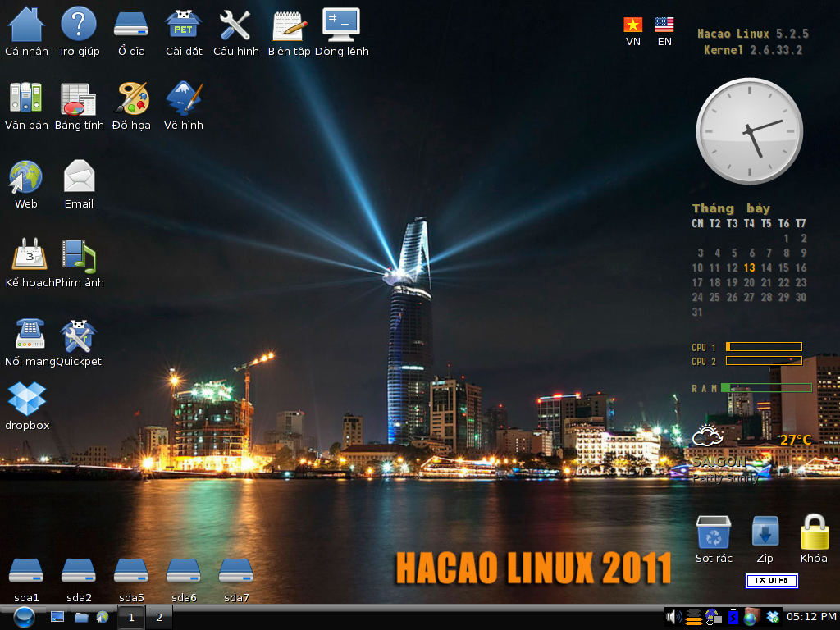Image resolution: width=840 pixels, height=630 pixels.
Task: Click the blue battery power tray icon
Action: [x=733, y=617]
